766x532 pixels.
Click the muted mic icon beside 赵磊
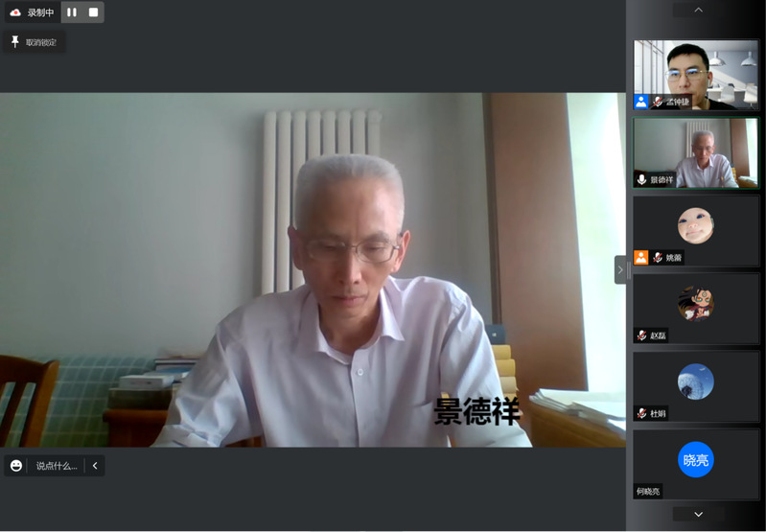point(641,335)
